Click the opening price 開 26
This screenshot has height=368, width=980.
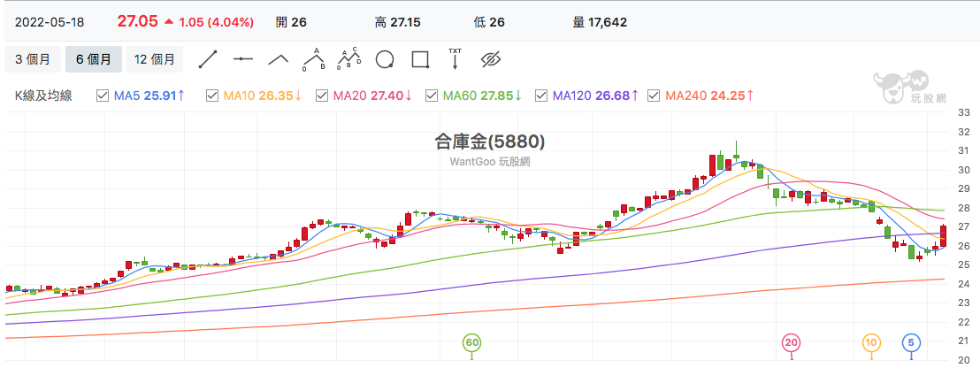(x=291, y=22)
